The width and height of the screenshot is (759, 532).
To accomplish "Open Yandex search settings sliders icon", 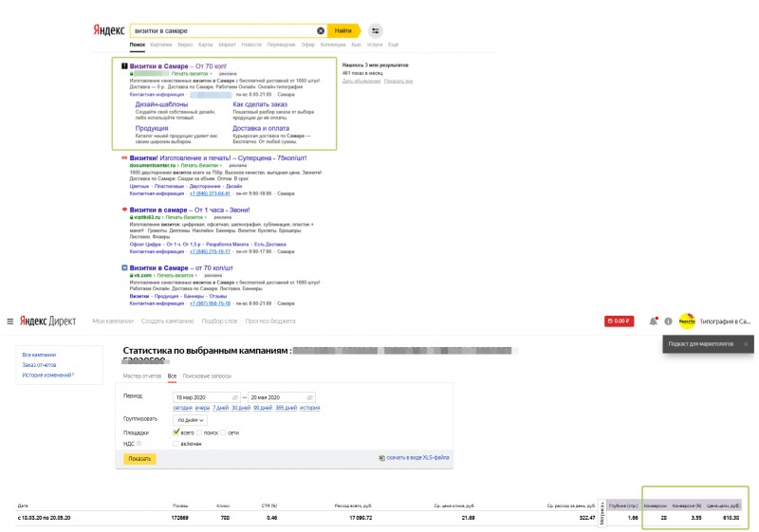I will pyautogui.click(x=375, y=31).
